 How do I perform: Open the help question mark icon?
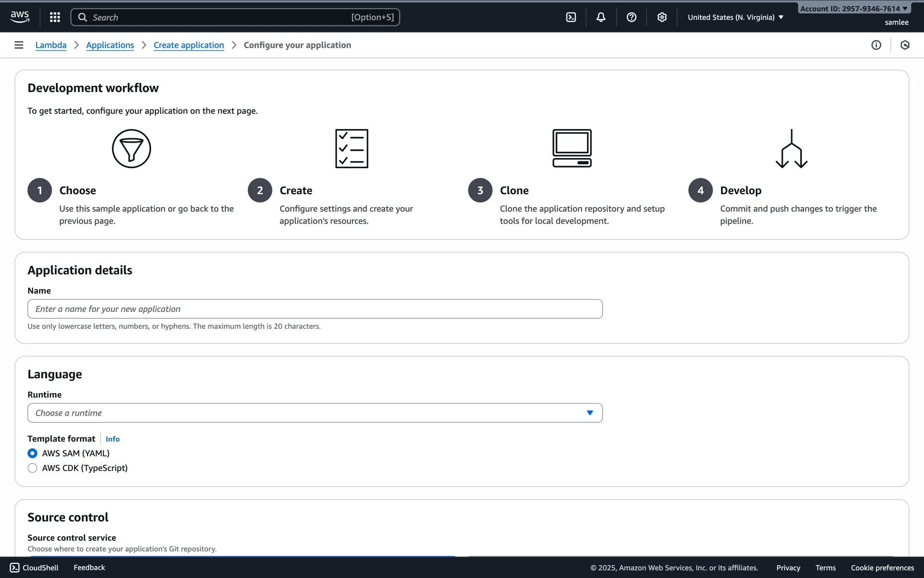(631, 17)
